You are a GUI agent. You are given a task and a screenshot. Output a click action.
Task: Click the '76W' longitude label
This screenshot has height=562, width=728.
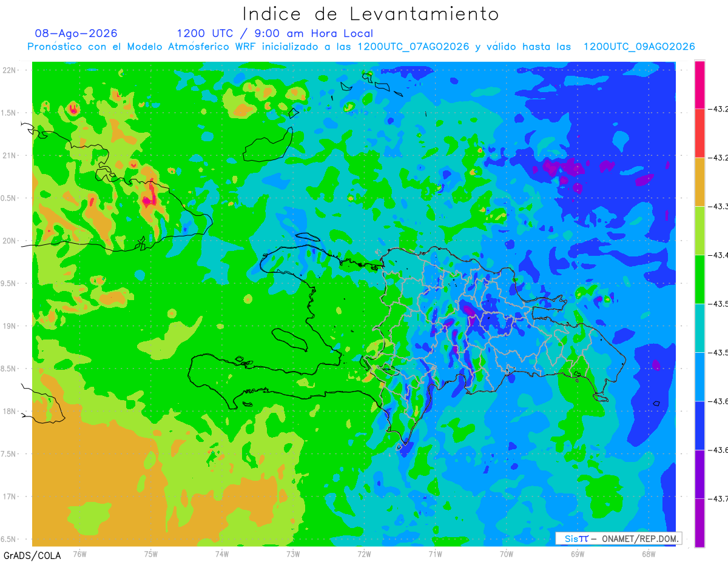pos(80,554)
